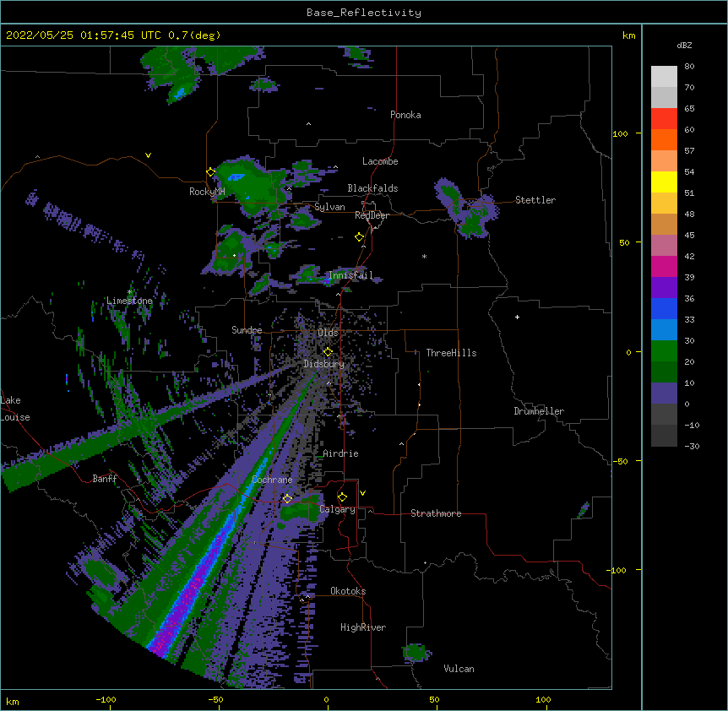Click the white asterisk above Limestone label
This screenshot has width=728, height=711.
click(129, 291)
